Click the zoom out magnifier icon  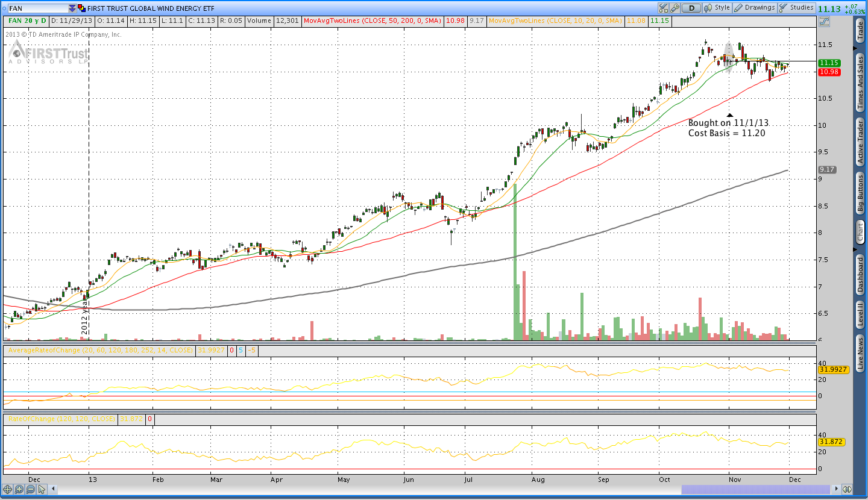click(x=30, y=489)
